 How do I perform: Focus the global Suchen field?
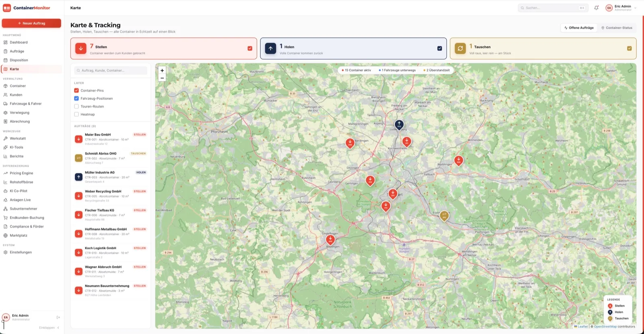[x=553, y=8]
